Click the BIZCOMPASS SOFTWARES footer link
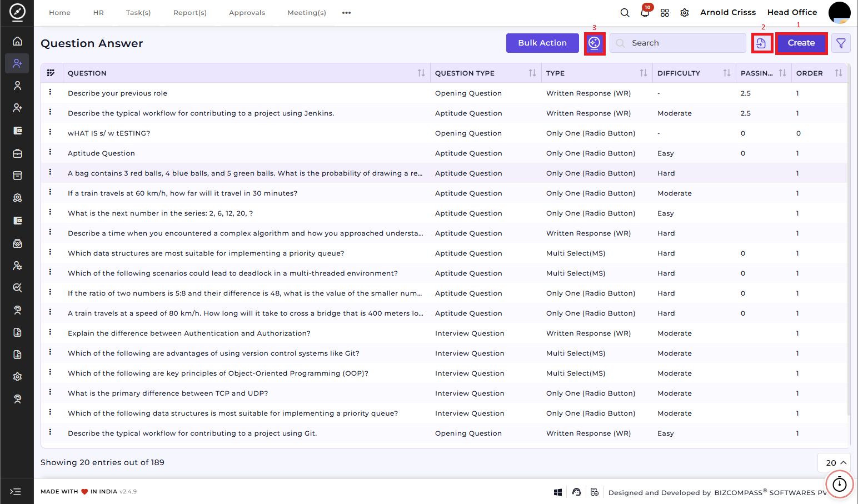858x504 pixels. point(770,492)
